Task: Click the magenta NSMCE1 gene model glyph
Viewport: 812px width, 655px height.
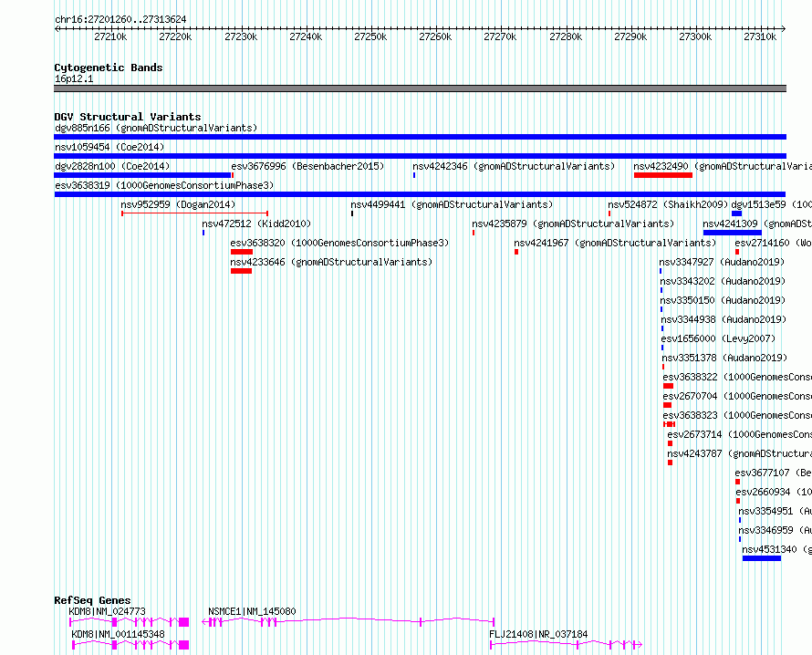Action: point(348,622)
